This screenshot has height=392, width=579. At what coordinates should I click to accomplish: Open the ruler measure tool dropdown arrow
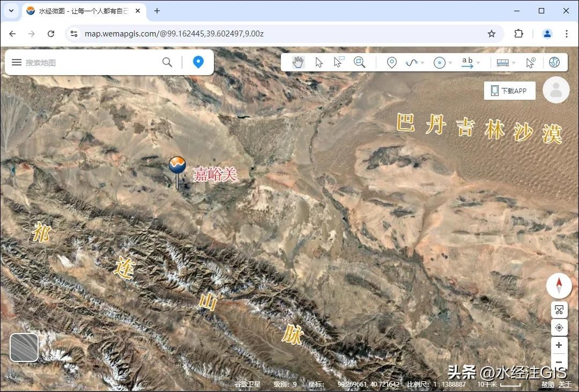click(x=514, y=63)
